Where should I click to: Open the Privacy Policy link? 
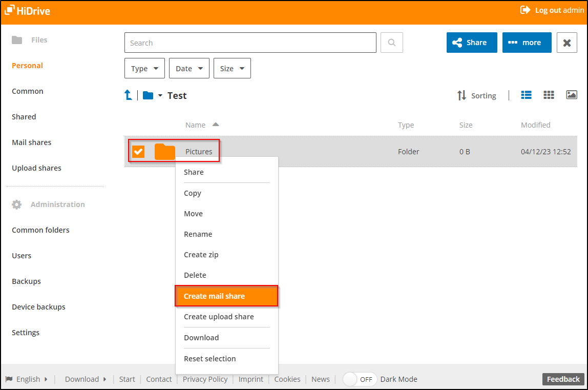[x=205, y=379]
